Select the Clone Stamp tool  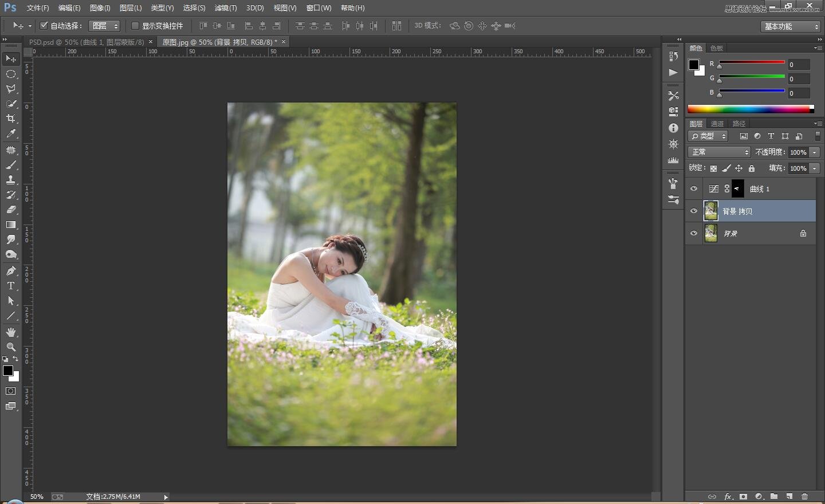[11, 180]
